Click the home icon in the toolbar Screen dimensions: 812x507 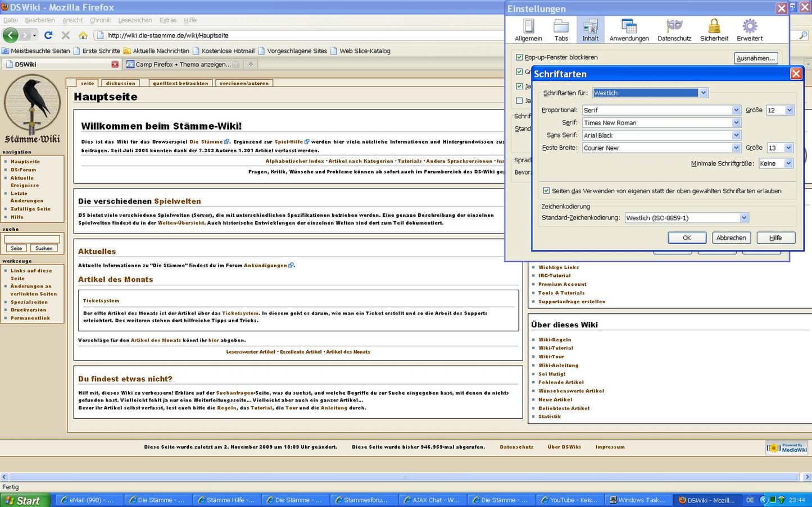(x=83, y=35)
